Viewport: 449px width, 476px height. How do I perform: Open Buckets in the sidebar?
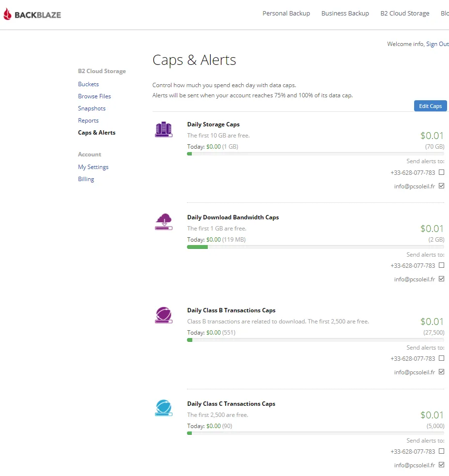pyautogui.click(x=88, y=84)
